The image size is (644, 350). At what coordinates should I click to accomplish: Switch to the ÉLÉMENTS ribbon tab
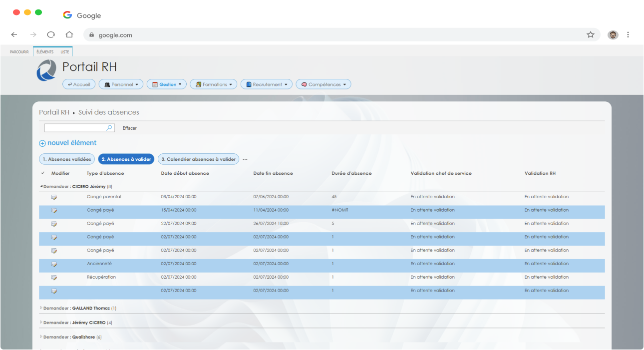[45, 52]
